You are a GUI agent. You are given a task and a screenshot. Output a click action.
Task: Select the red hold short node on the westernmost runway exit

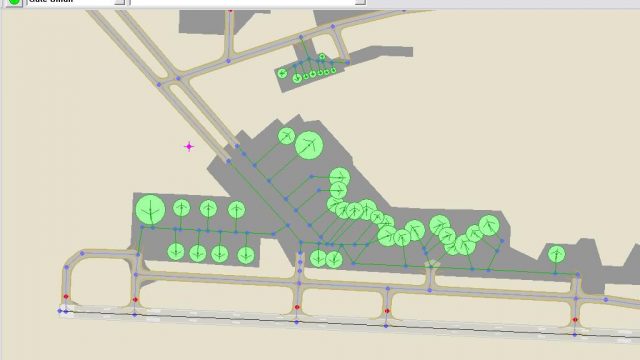pyautogui.click(x=66, y=297)
